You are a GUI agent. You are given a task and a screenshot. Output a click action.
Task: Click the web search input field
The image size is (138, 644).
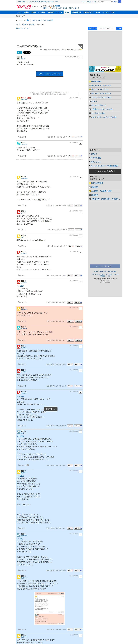pos(104,2)
